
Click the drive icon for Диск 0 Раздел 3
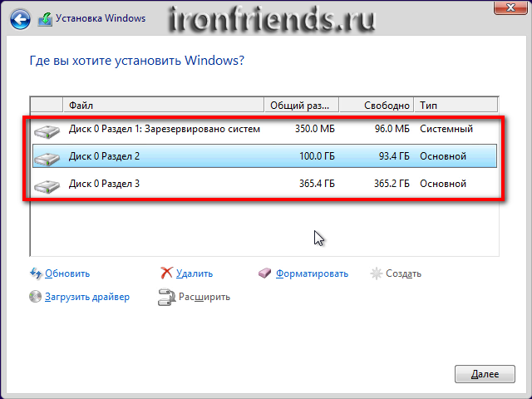[47, 184]
